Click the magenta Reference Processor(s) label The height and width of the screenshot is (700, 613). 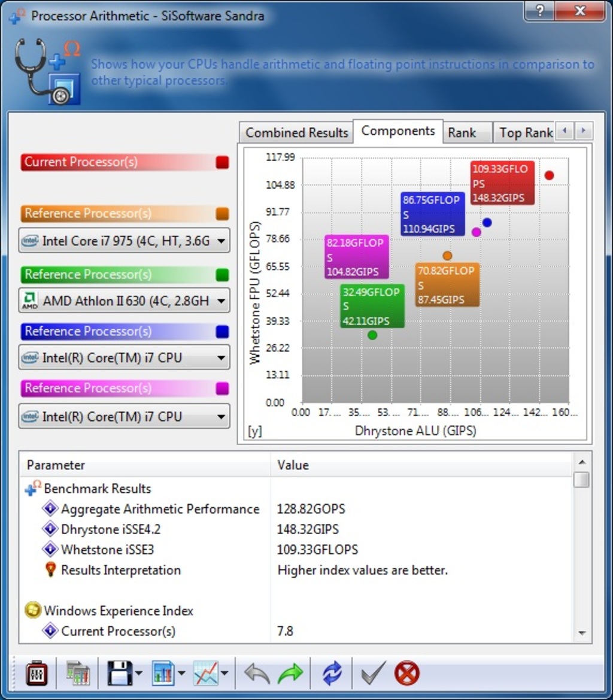point(89,388)
